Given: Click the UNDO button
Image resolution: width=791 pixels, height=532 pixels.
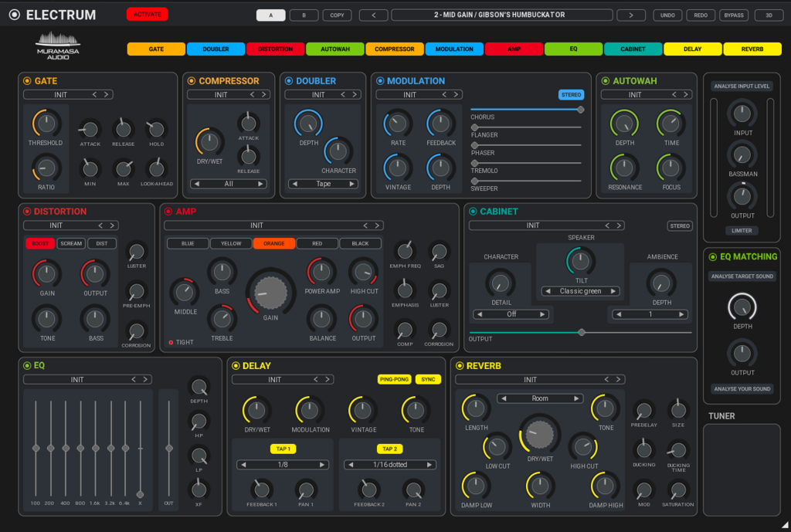Looking at the screenshot, I should point(667,15).
